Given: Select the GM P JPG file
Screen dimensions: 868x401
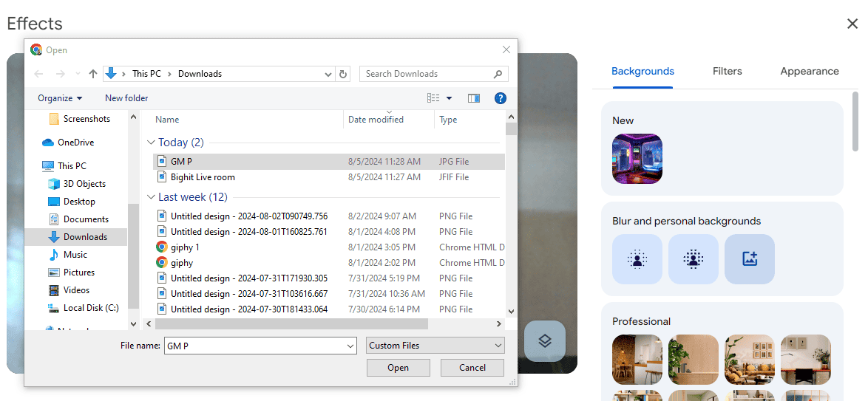Looking at the screenshot, I should (329, 162).
